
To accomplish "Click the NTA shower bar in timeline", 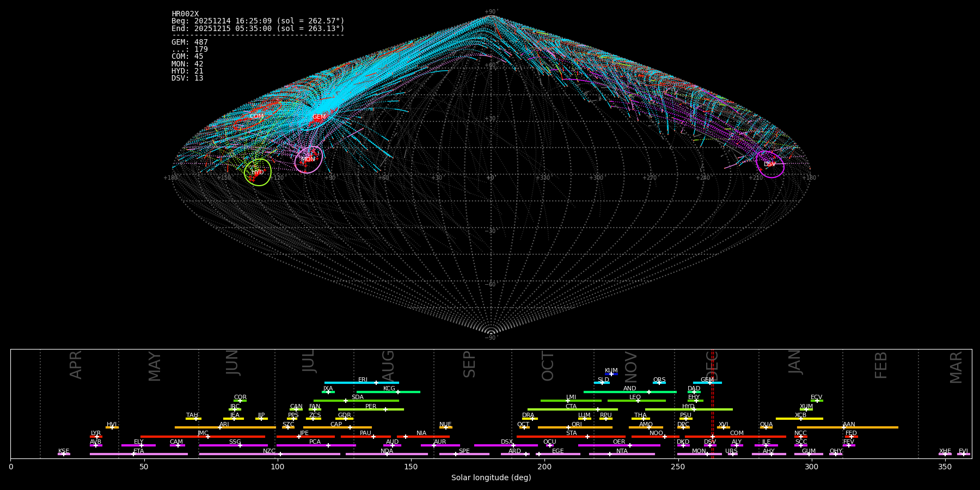I will click(x=622, y=454).
